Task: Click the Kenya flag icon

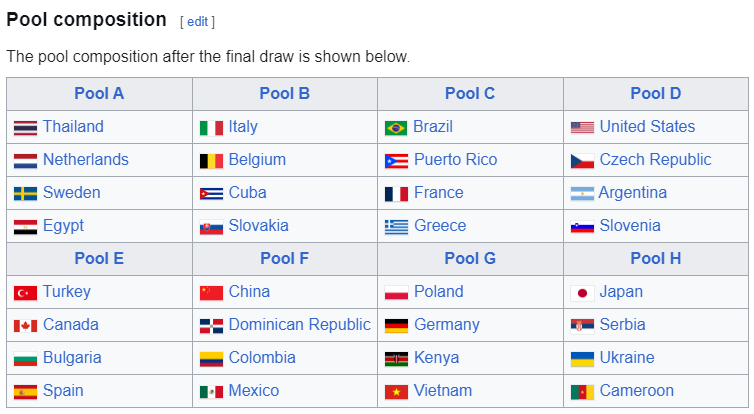Action: pos(396,359)
